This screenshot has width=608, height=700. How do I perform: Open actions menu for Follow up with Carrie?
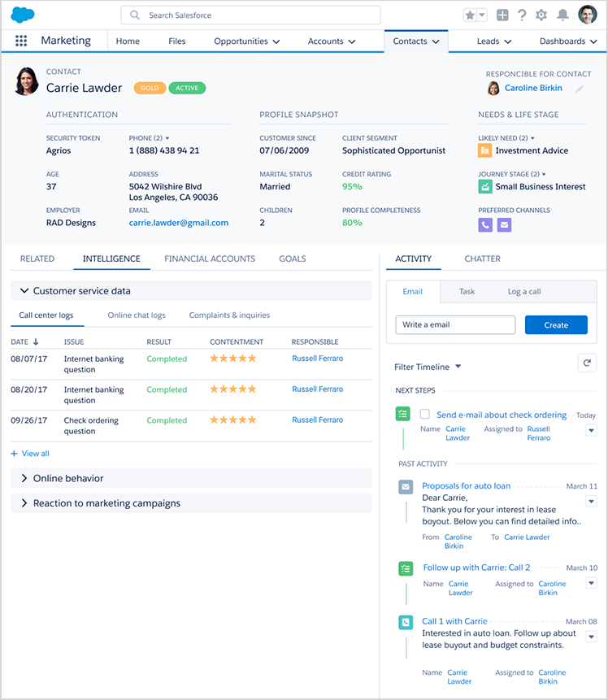tap(591, 583)
